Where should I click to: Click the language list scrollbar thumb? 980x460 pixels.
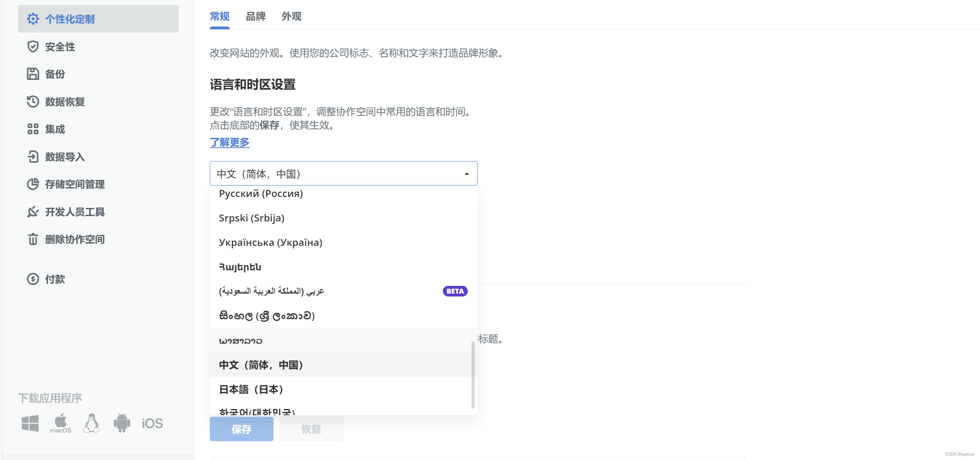(473, 375)
